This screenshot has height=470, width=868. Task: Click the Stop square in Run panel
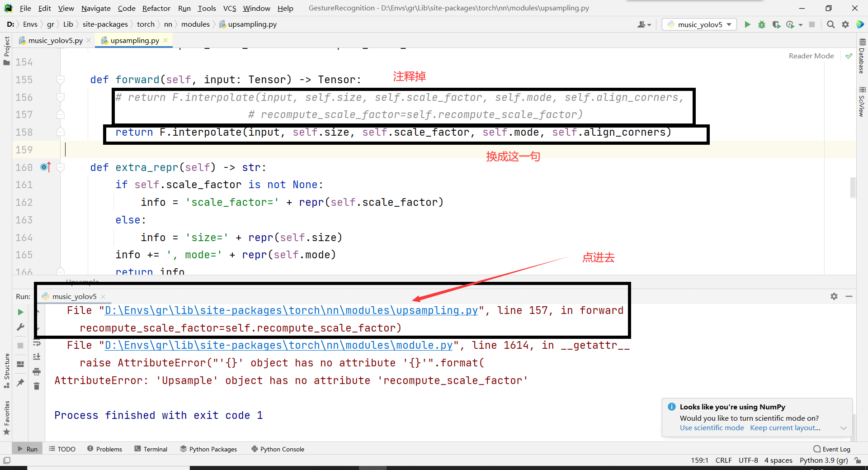20,345
